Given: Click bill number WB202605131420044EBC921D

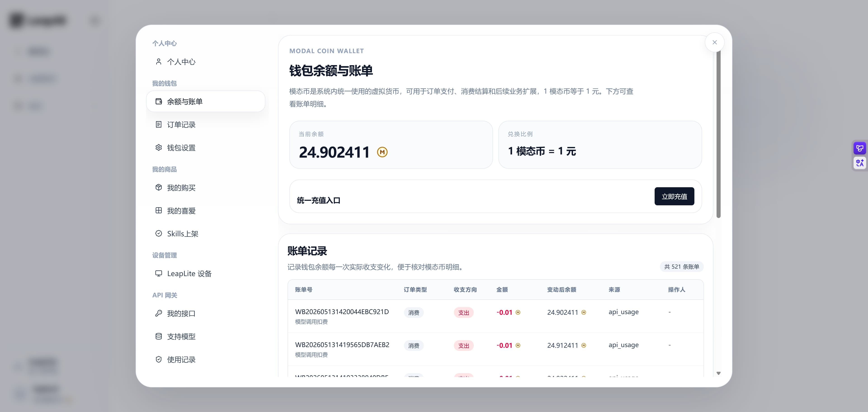Looking at the screenshot, I should pyautogui.click(x=342, y=312).
